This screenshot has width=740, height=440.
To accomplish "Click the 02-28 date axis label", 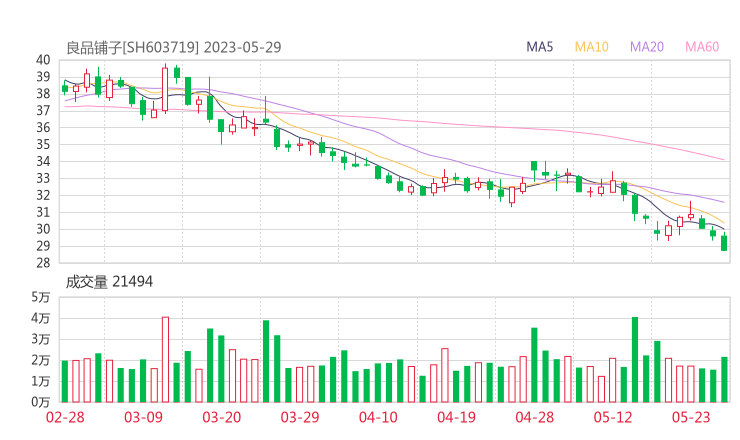I will (65, 417).
